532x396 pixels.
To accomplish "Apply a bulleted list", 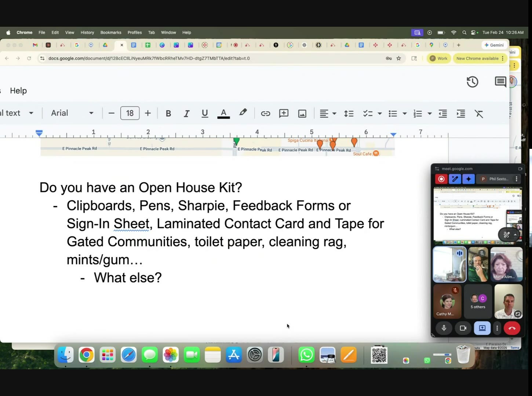I will click(393, 114).
